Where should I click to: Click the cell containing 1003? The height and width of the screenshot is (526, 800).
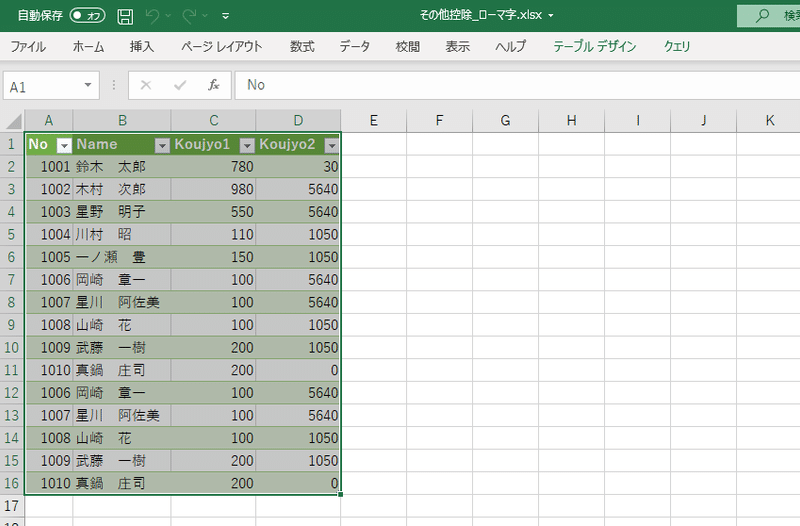click(48, 212)
